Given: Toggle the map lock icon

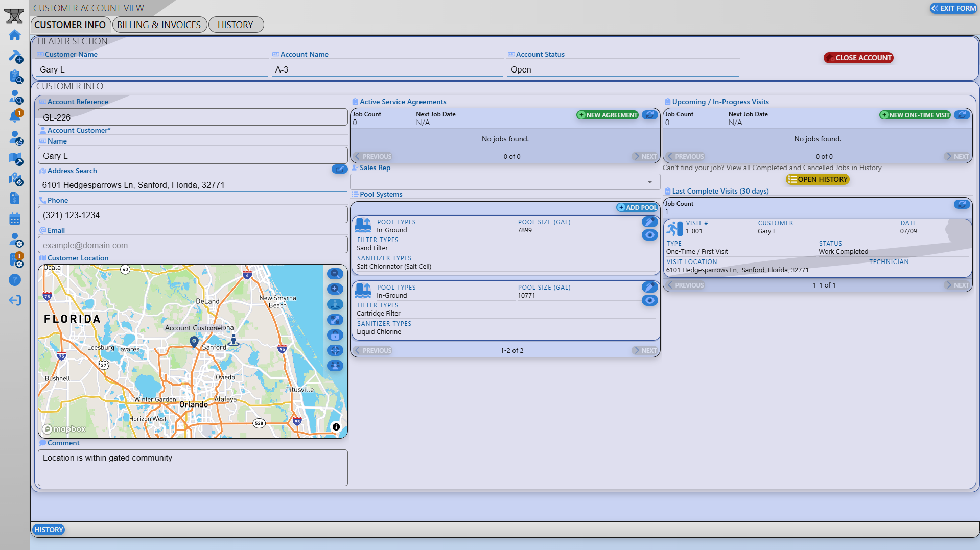Looking at the screenshot, I should click(x=335, y=335).
